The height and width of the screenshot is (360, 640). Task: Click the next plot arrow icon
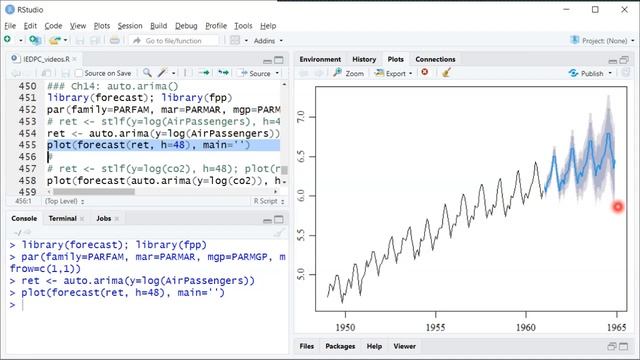(319, 73)
